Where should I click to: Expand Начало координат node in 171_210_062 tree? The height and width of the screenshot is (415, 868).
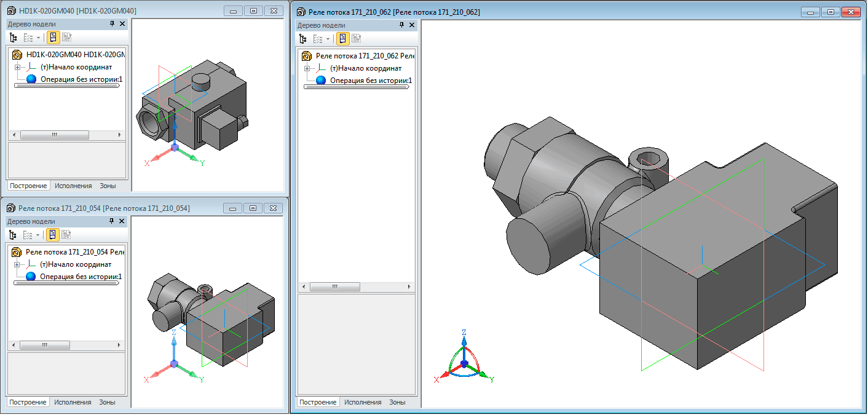coord(307,69)
